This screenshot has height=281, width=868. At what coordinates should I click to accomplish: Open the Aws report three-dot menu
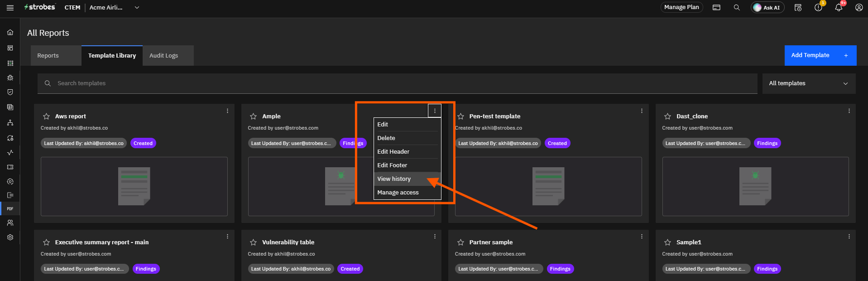pyautogui.click(x=227, y=111)
